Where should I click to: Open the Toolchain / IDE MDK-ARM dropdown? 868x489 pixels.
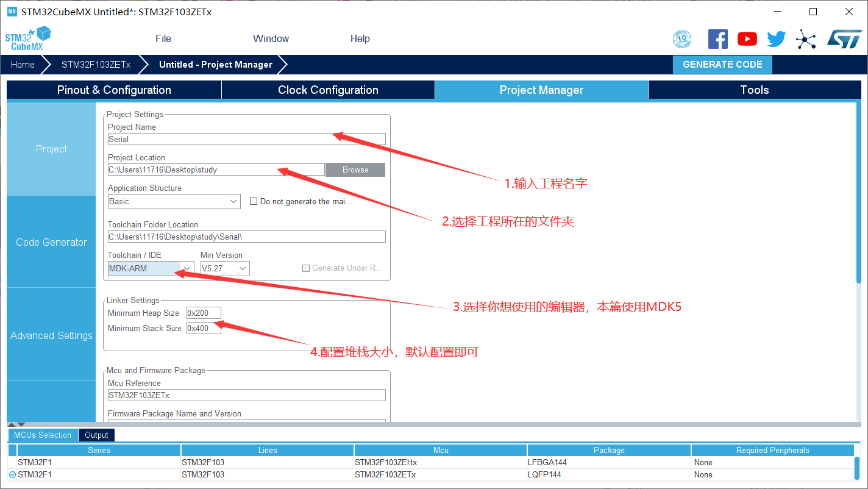pyautogui.click(x=151, y=268)
